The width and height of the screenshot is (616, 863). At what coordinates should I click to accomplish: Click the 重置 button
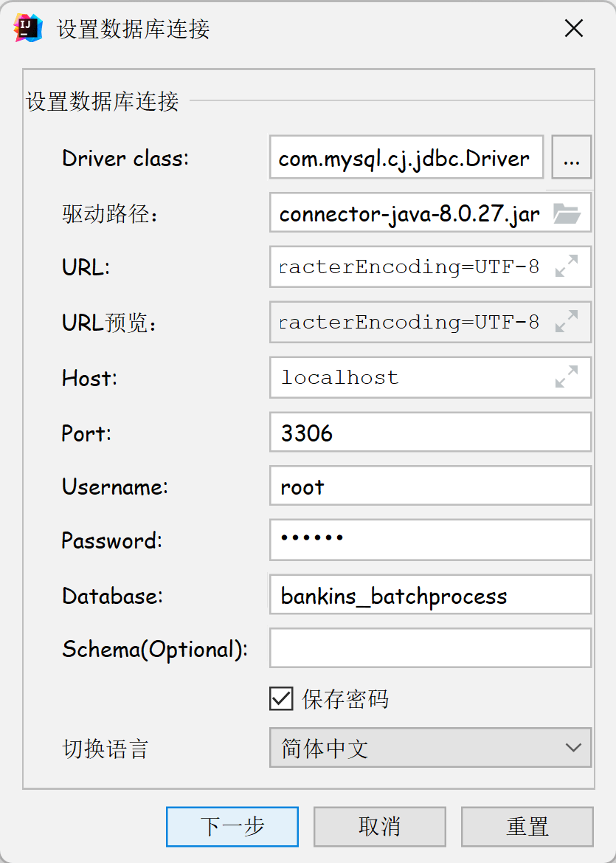[x=527, y=826]
